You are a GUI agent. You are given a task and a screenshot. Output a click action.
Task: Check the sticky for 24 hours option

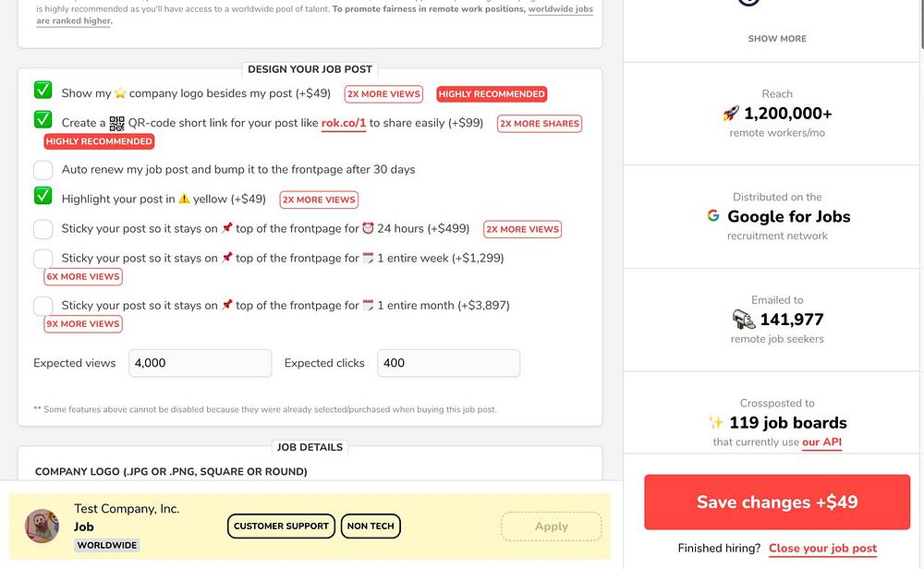[x=43, y=229]
